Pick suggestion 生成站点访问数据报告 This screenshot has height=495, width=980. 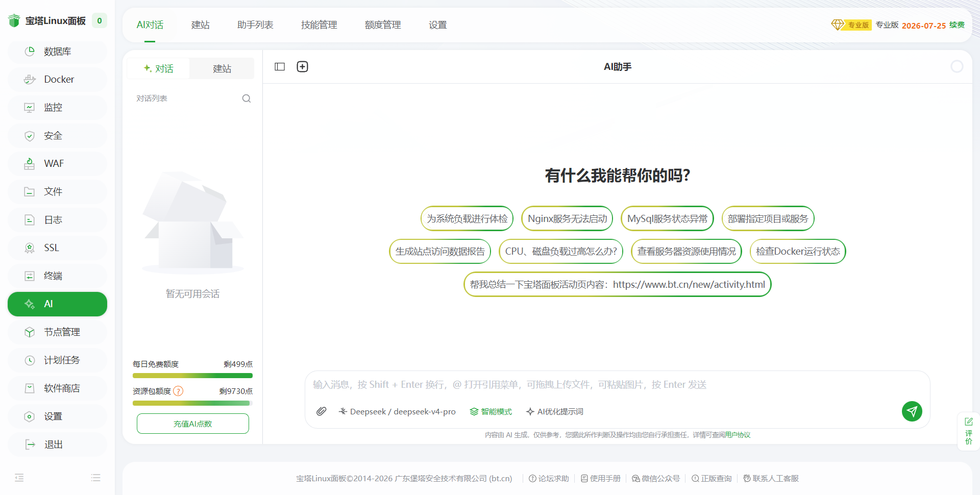click(x=440, y=252)
